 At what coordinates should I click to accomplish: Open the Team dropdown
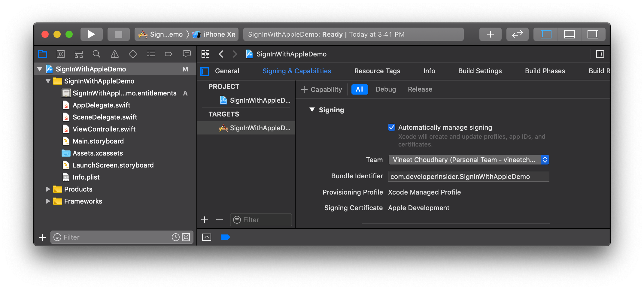pyautogui.click(x=469, y=160)
